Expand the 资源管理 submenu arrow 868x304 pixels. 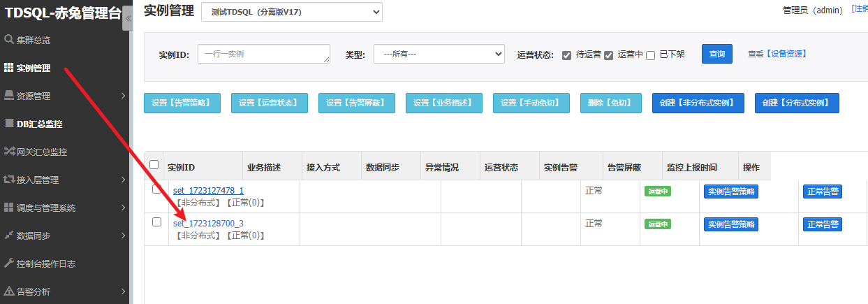click(x=123, y=96)
